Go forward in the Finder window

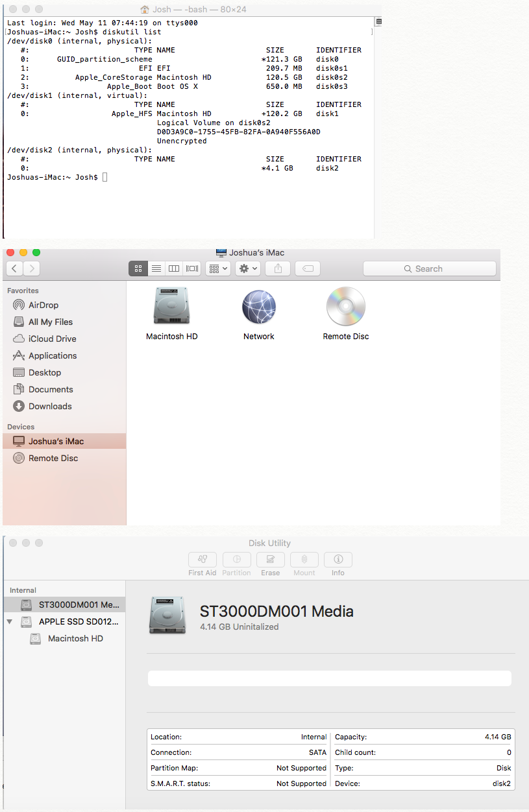pyautogui.click(x=31, y=269)
